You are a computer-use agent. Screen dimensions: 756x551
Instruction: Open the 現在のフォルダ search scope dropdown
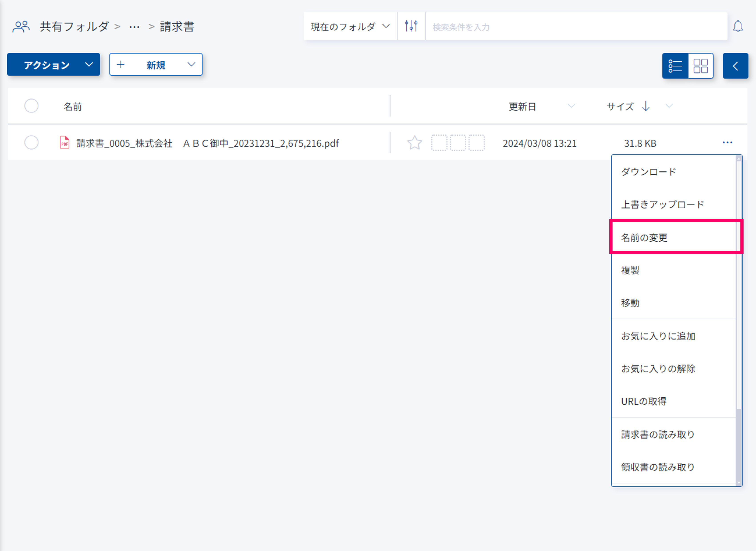[350, 26]
